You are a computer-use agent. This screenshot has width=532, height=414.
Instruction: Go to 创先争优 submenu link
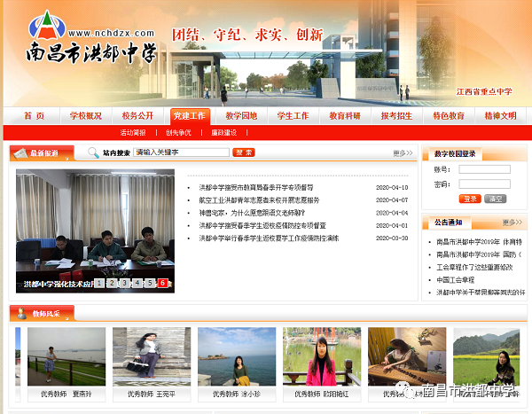178,133
